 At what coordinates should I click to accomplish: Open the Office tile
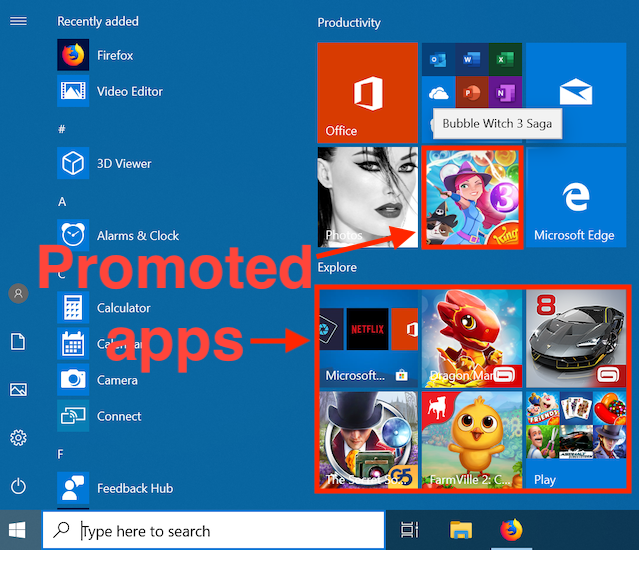click(368, 93)
